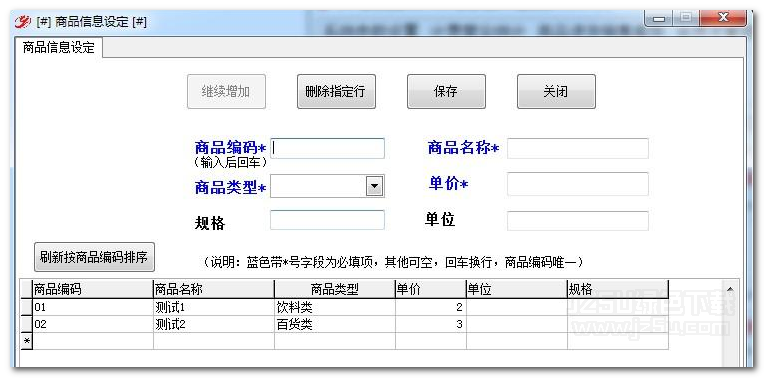Focus the 单位 input field

click(x=578, y=221)
